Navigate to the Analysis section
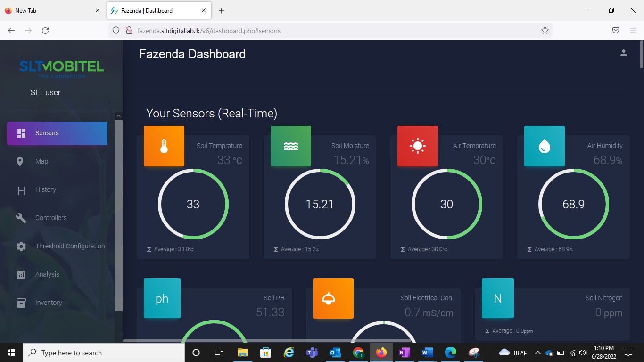The height and width of the screenshot is (362, 644). pos(47,275)
